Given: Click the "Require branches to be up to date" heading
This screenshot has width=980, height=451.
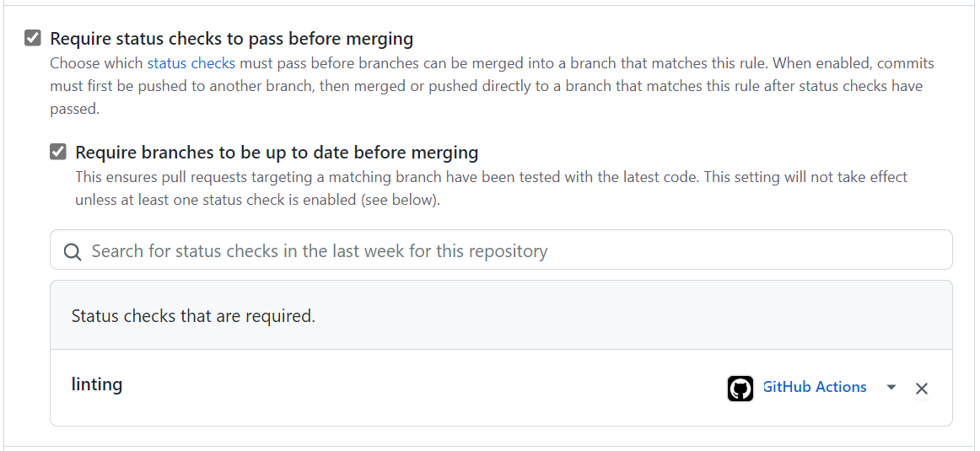Looking at the screenshot, I should [x=277, y=153].
